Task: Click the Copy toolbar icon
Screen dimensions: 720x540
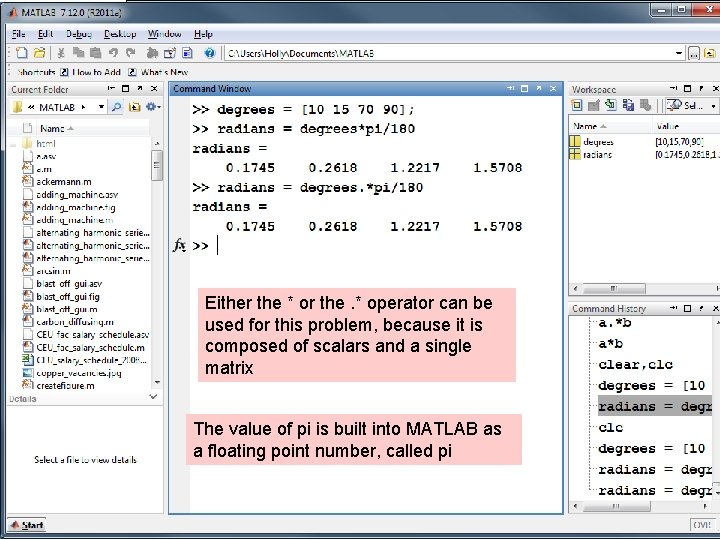Action: [79, 53]
